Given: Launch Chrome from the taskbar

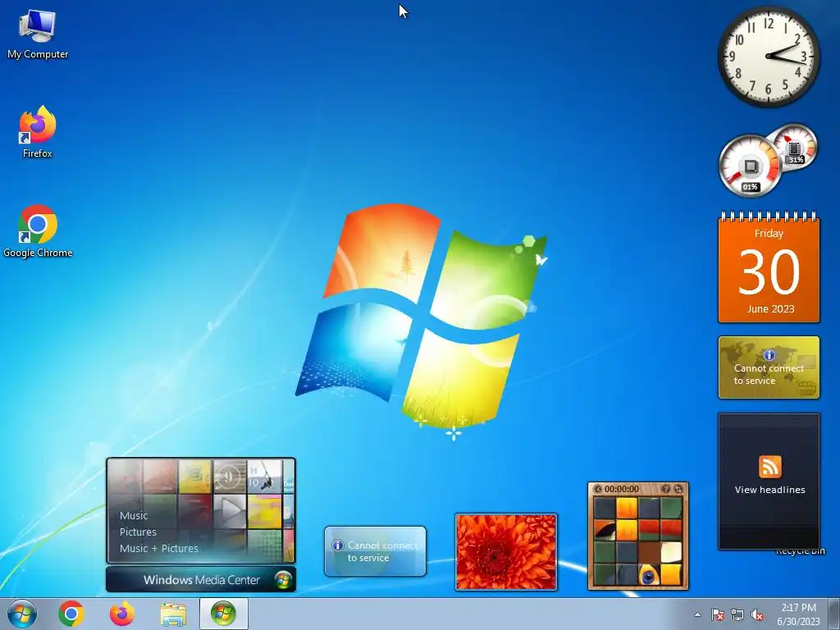Looking at the screenshot, I should [71, 614].
